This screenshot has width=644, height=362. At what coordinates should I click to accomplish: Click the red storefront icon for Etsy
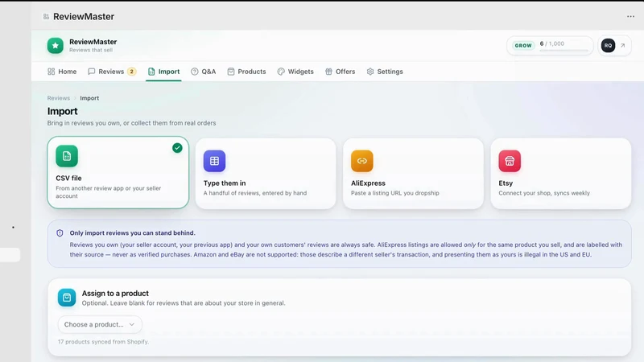coord(510,161)
